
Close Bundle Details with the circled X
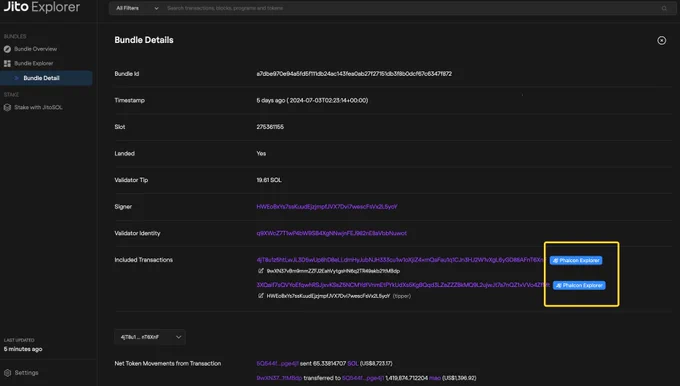coord(661,40)
